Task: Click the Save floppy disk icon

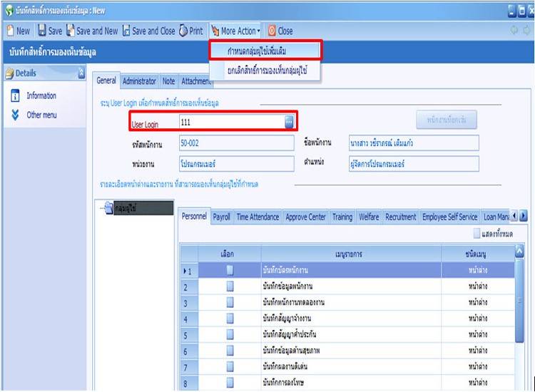Action: 42,31
